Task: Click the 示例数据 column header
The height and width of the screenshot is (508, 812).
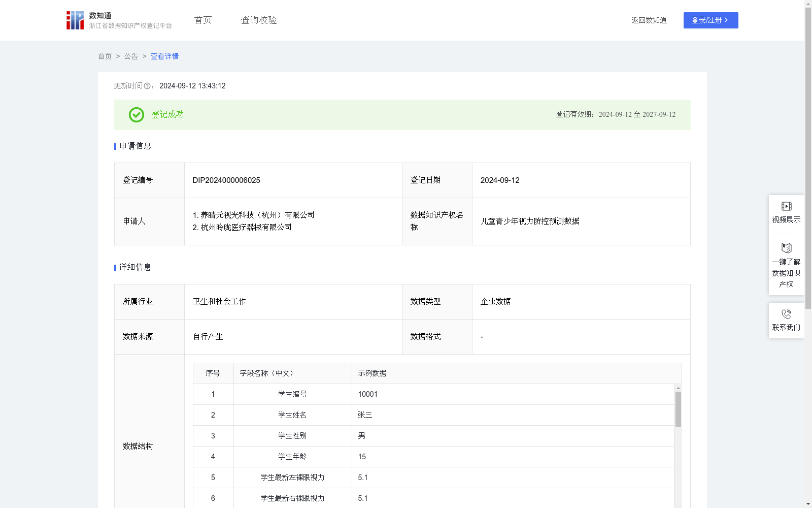Action: [517, 373]
